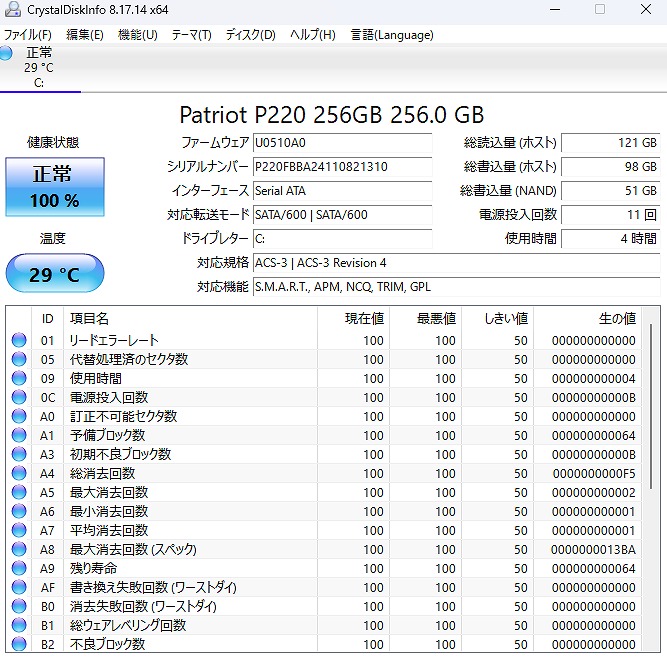Click the 最悪値 column header
Screen dimensions: 667x658
point(425,319)
